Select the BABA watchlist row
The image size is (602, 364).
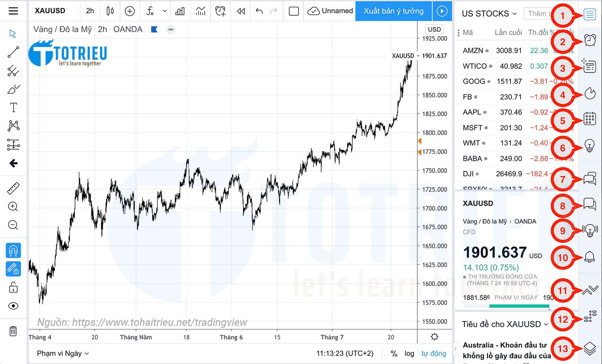pyautogui.click(x=516, y=159)
